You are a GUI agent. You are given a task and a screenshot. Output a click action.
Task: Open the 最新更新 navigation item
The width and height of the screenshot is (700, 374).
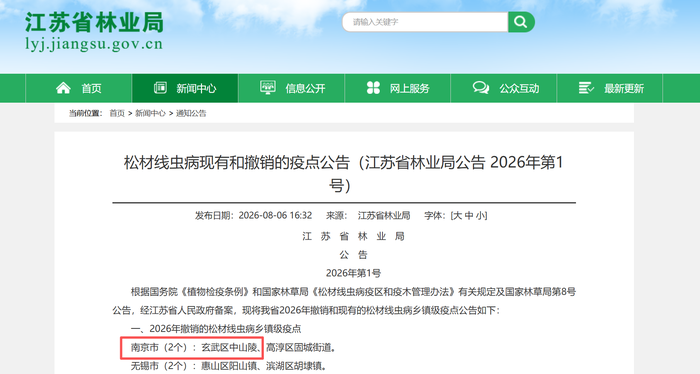610,88
